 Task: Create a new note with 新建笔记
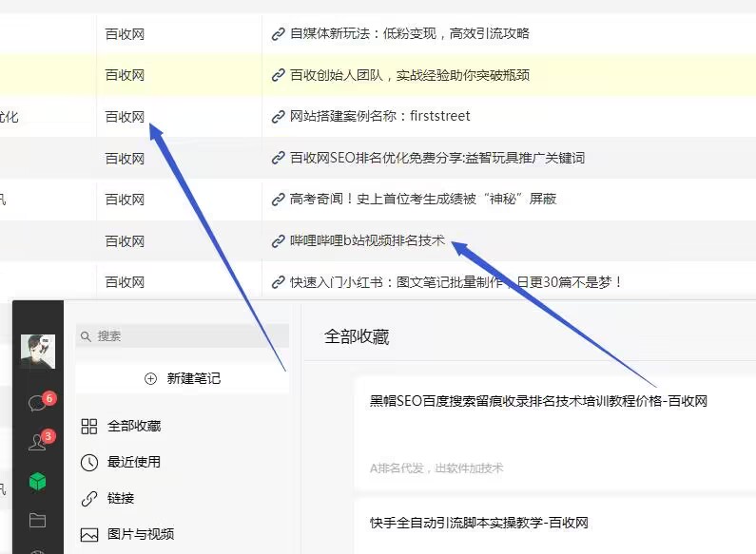(183, 378)
